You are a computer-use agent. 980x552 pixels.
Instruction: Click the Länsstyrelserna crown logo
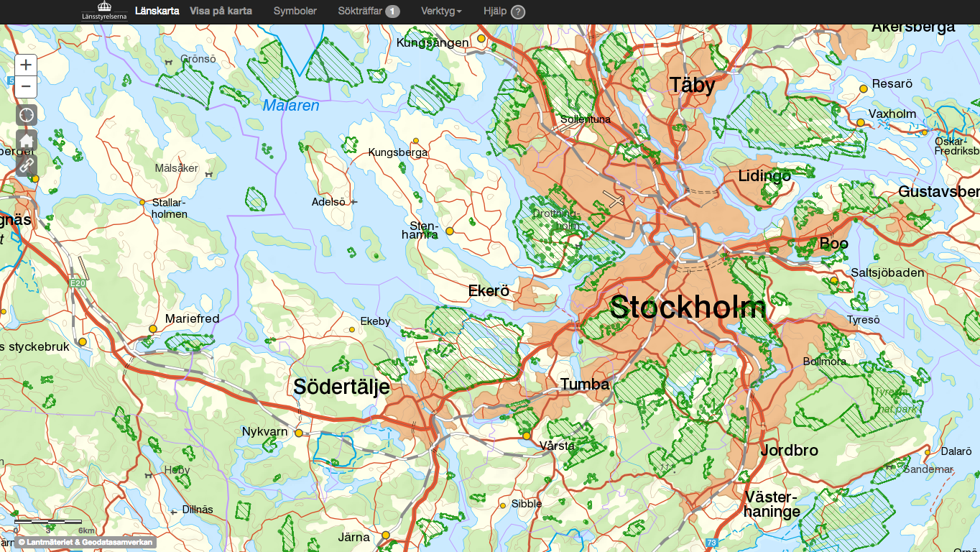104,11
